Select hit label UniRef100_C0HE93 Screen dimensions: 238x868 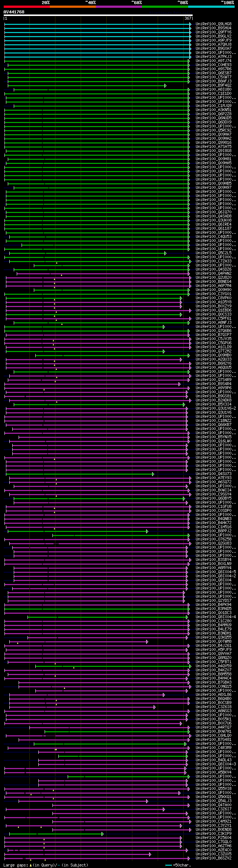213,65
